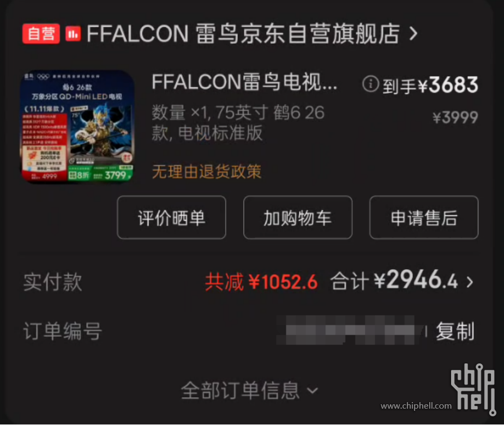Click the Chiphell watermark logo
Screen dimensions: 504x425
click(472, 389)
